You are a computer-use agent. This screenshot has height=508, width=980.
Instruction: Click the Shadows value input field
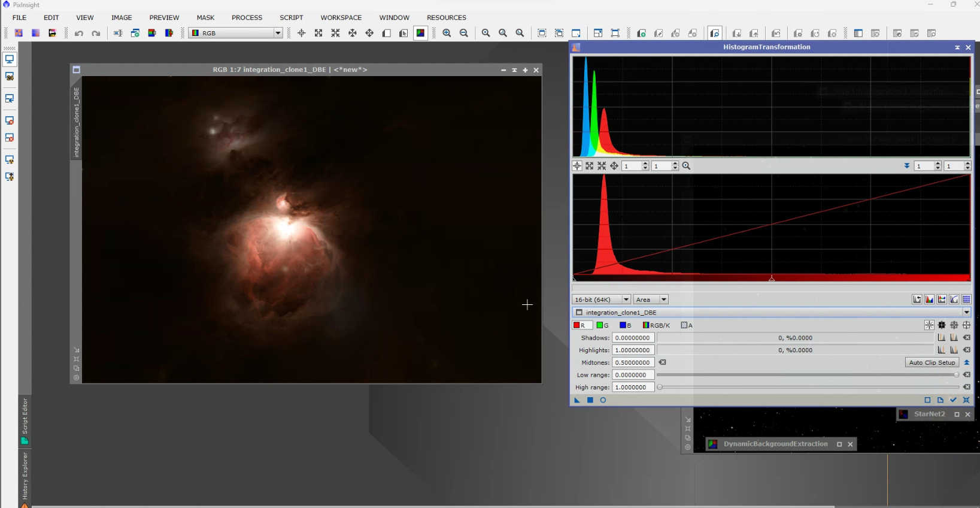tap(633, 338)
